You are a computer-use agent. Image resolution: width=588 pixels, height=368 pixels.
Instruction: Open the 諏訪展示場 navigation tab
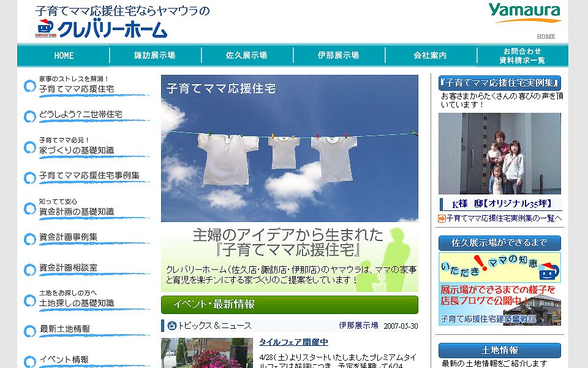tap(155, 56)
